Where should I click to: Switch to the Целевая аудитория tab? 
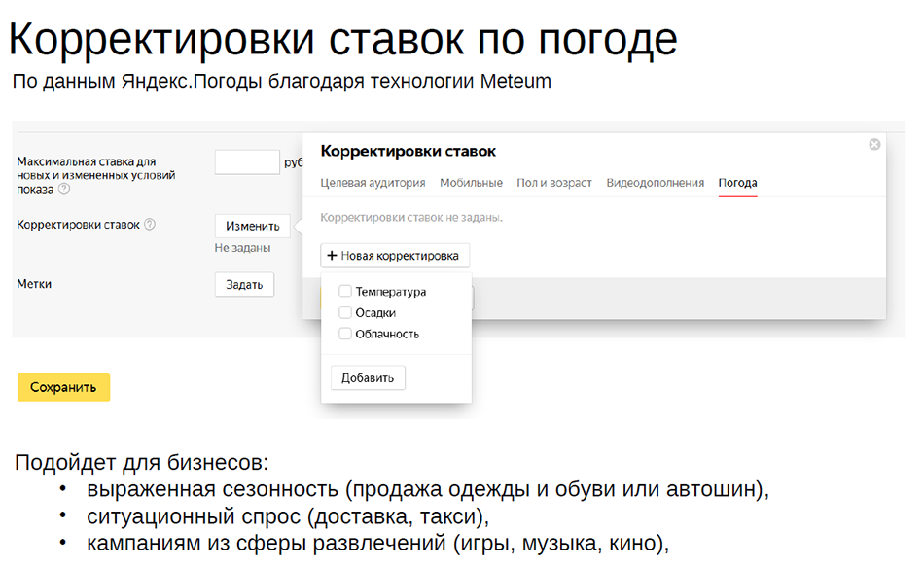click(373, 183)
